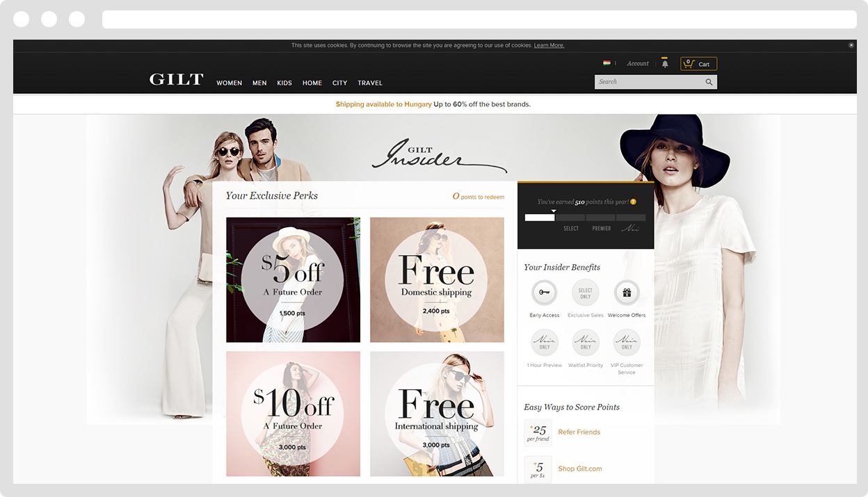Click the Welcome Offers gift icon
The height and width of the screenshot is (497, 868).
(x=627, y=293)
